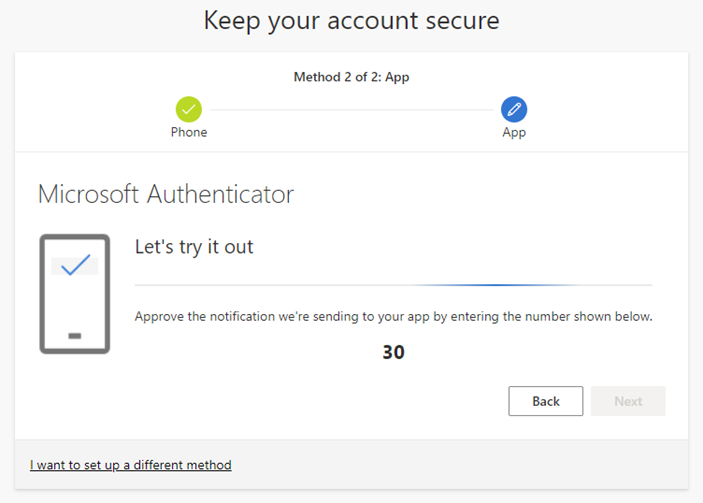Viewport: 703px width, 503px height.
Task: Click 'Keep your account secure' page title
Action: pyautogui.click(x=351, y=20)
